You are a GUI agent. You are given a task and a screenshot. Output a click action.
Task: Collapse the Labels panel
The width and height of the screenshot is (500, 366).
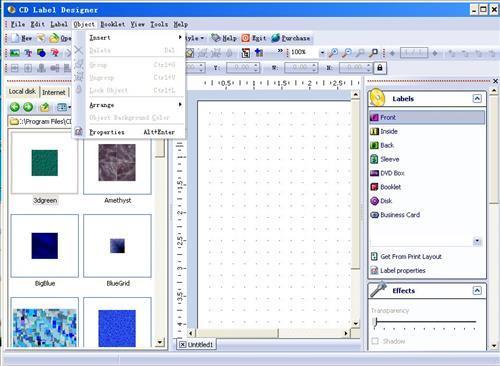tap(477, 99)
